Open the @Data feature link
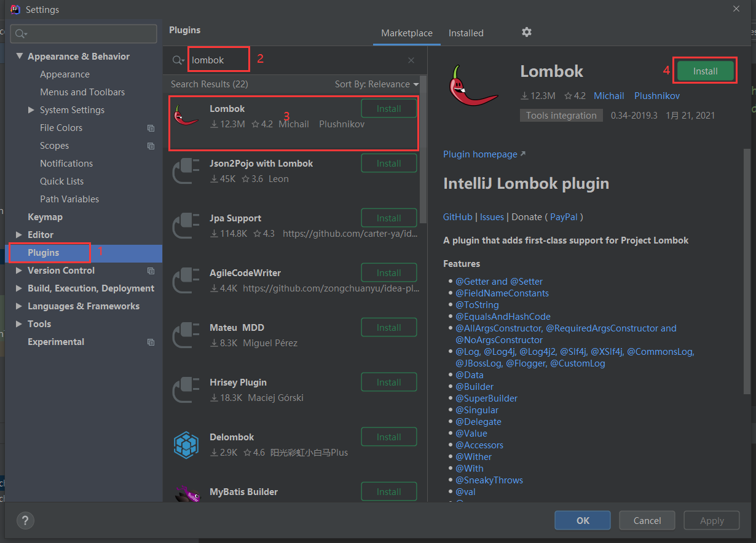Viewport: 756px width, 543px height. coord(469,375)
